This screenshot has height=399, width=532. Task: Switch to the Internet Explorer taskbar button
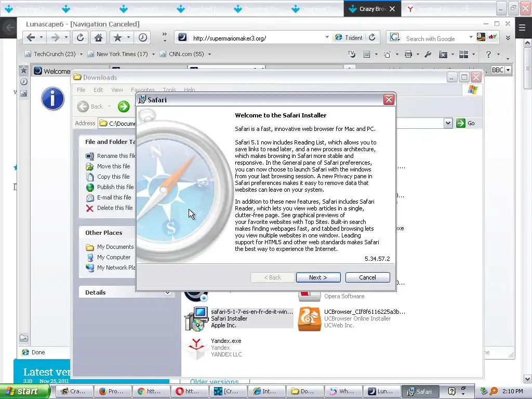pyautogui.click(x=265, y=392)
